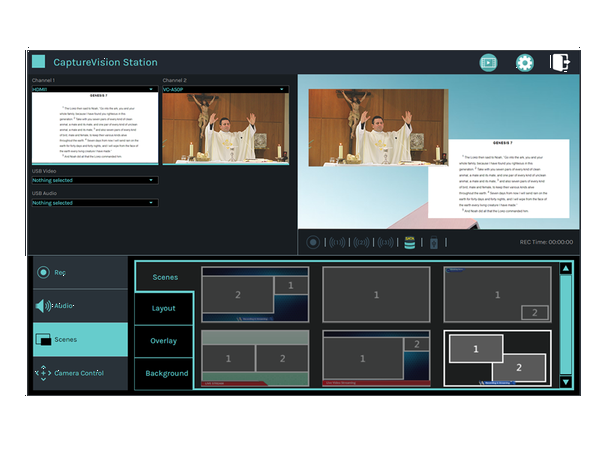Open the Channel 1 HDMI1 source dropdown
This screenshot has height=450, width=610.
94,89
